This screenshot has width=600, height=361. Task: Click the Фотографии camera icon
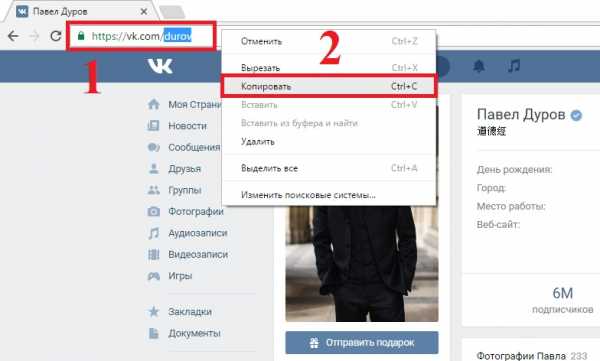pyautogui.click(x=154, y=211)
